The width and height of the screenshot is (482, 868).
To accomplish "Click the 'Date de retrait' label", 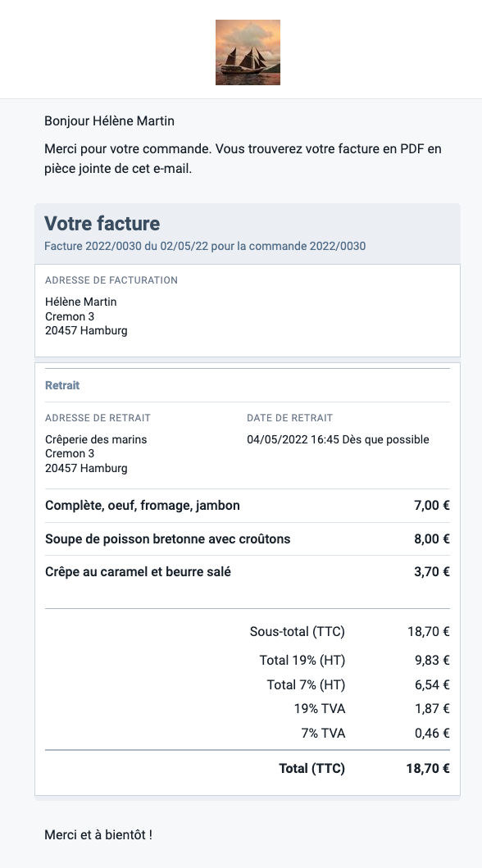I will [x=290, y=418].
